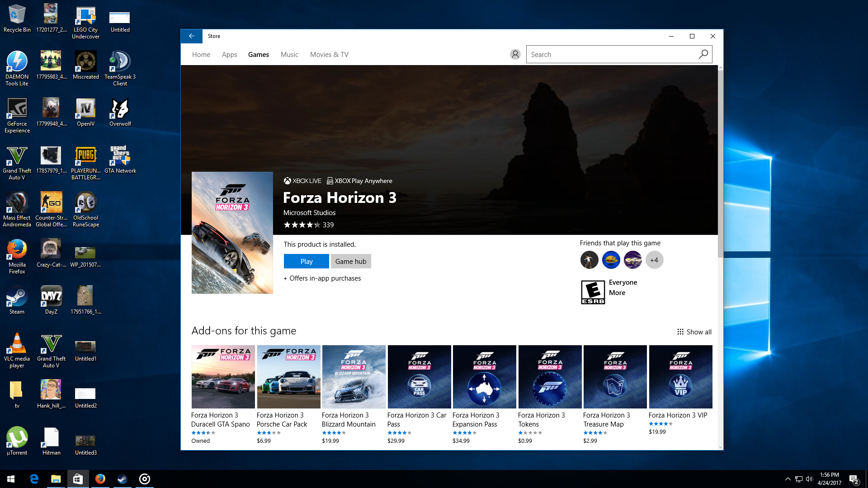868x488 pixels.
Task: Open the user account icon in Store
Action: (515, 54)
